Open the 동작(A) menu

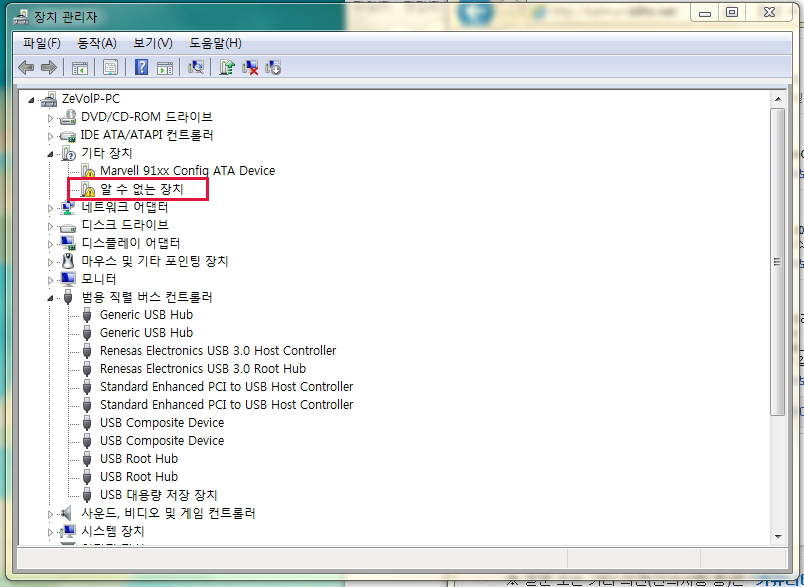pos(97,43)
